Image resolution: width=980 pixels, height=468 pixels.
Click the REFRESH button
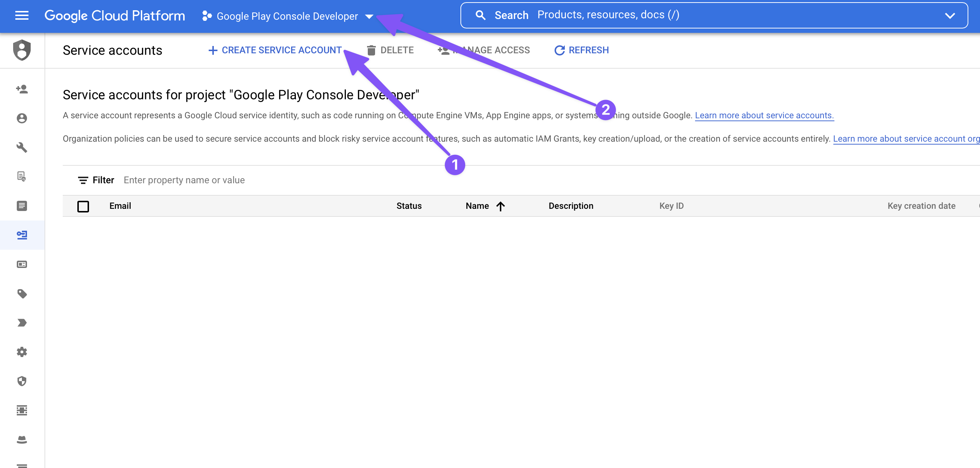(x=581, y=50)
